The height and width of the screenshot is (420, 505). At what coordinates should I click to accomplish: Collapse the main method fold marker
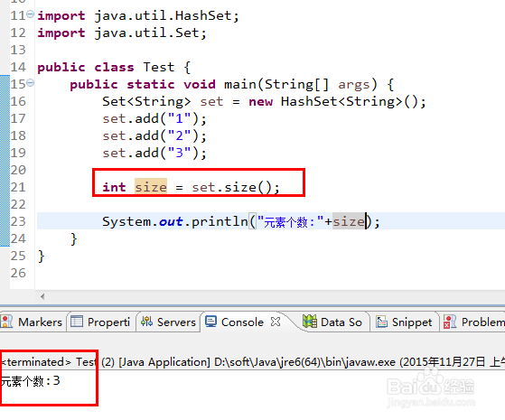coord(31,83)
